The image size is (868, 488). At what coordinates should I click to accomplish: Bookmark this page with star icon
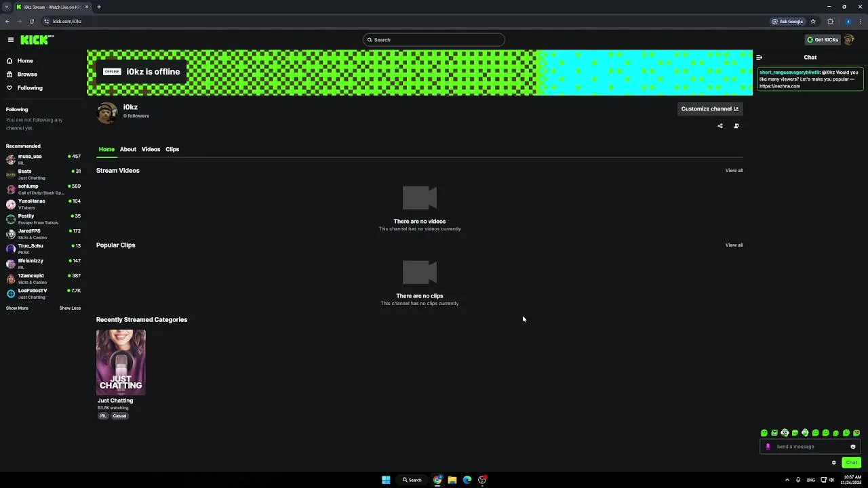[813, 21]
